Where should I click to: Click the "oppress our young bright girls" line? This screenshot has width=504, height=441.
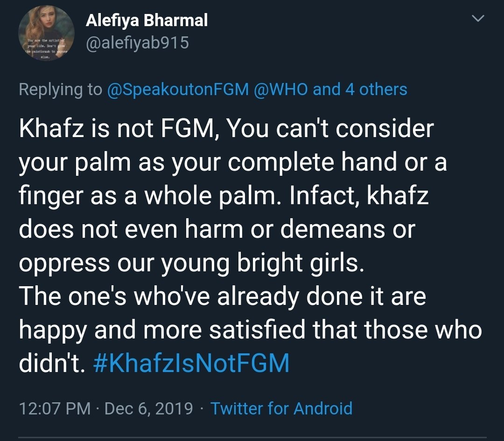click(x=191, y=263)
